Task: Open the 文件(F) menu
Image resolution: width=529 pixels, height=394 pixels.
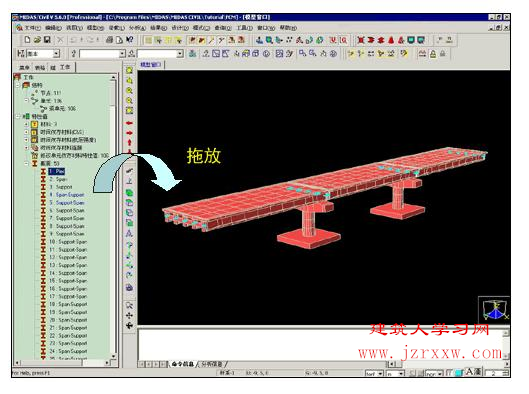Action: 33,28
